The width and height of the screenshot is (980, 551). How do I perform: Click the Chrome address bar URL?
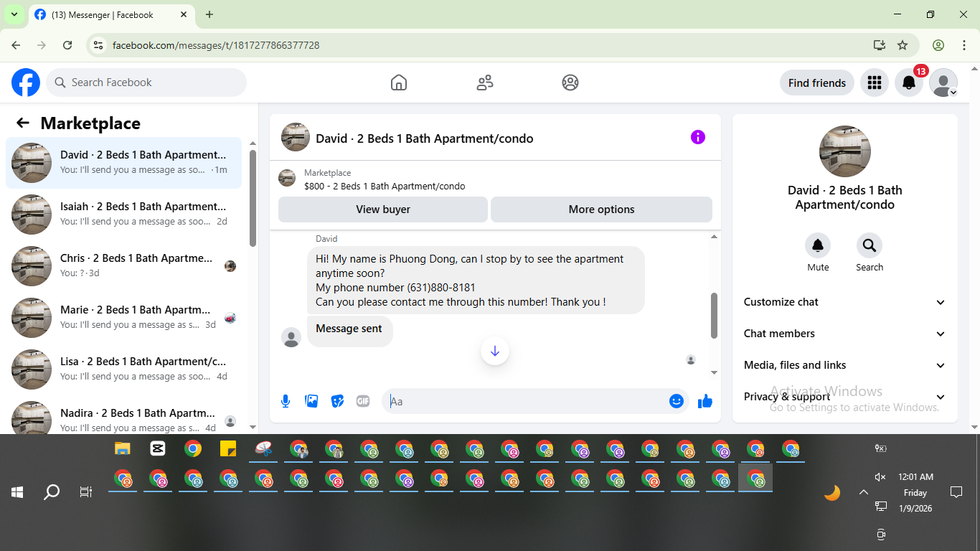point(216,45)
